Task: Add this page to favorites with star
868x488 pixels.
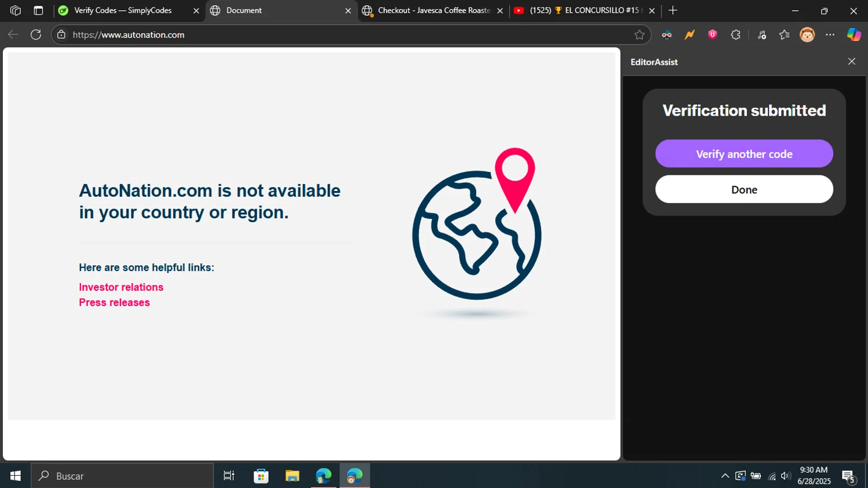Action: pos(639,35)
